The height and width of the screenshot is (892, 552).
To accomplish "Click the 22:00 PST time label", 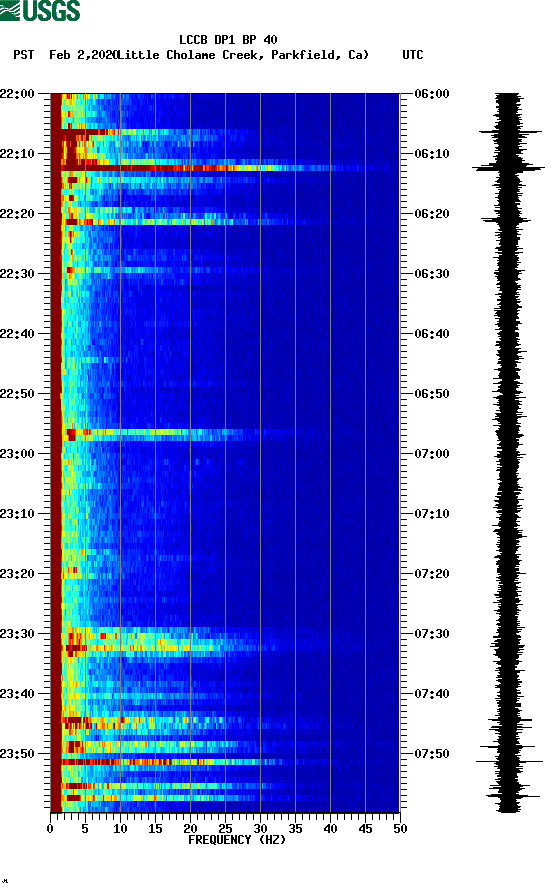I will pos(18,94).
